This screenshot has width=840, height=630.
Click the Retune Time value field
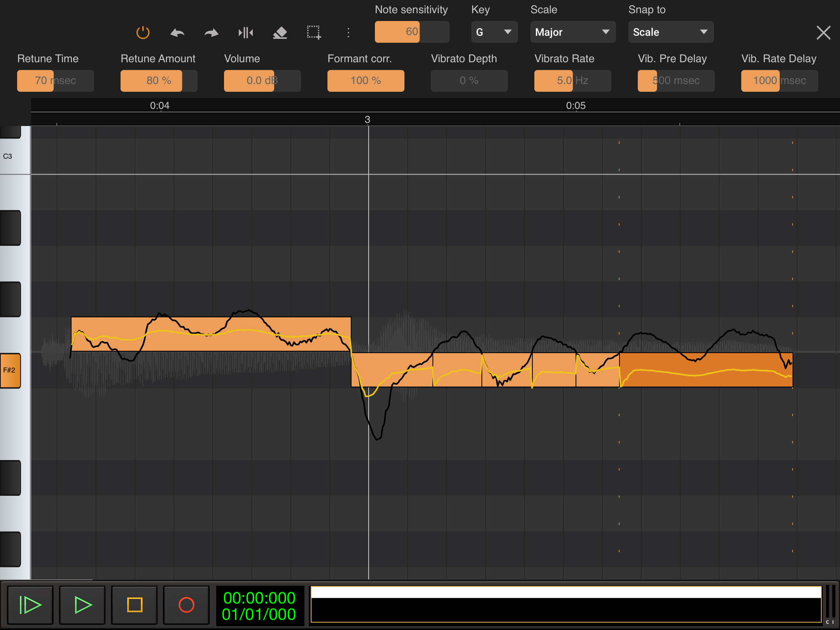55,81
